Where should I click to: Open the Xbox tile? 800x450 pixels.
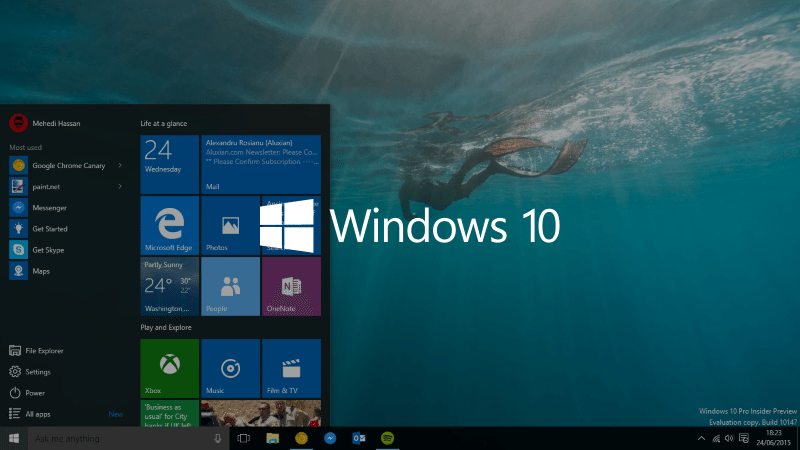169,368
